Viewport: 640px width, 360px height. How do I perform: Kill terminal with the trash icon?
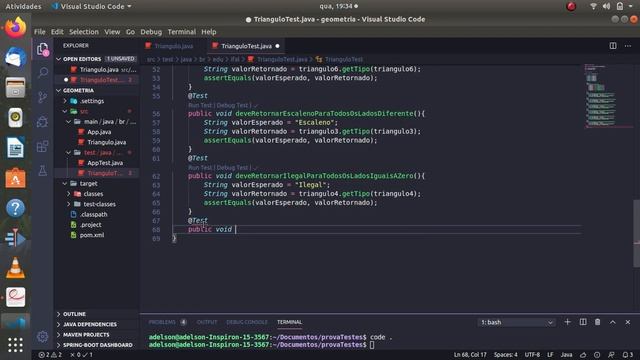[598, 322]
